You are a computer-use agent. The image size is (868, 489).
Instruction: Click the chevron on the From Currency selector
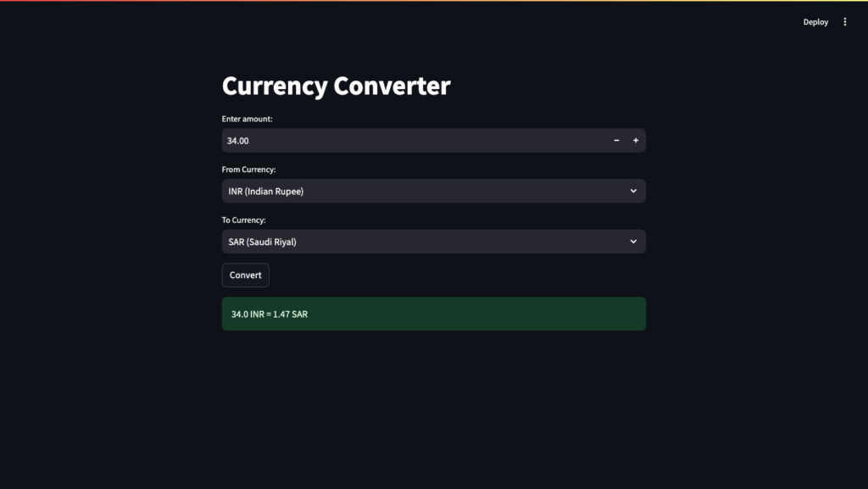pos(632,191)
